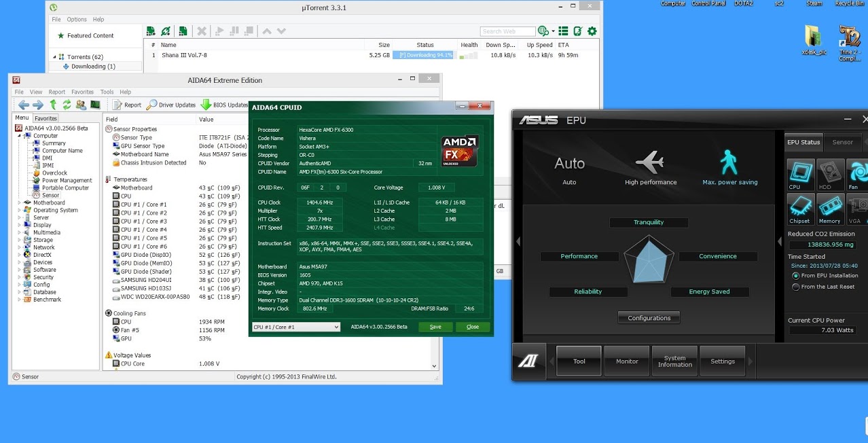The height and width of the screenshot is (443, 868).
Task: Click CPU status icon in EPU
Action: pos(801,175)
